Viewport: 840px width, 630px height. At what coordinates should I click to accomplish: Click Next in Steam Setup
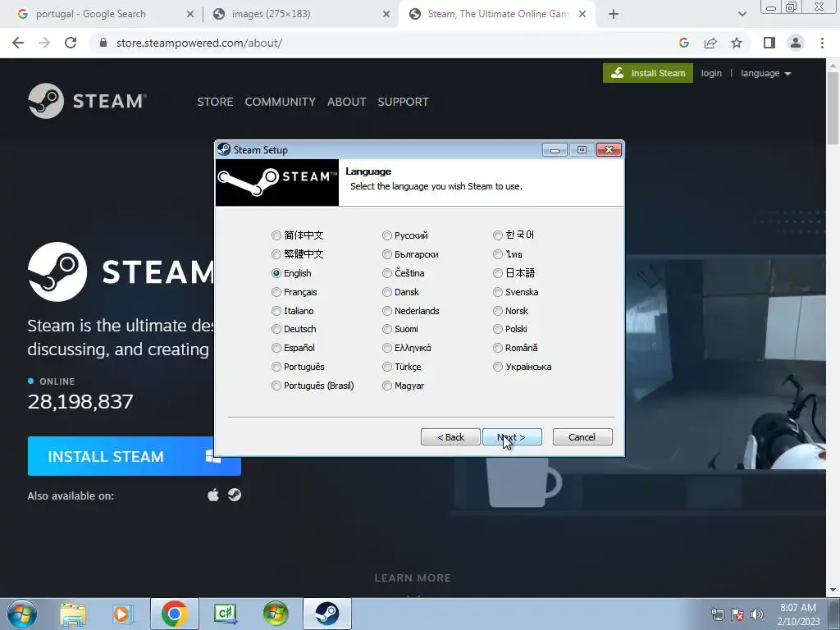point(512,437)
